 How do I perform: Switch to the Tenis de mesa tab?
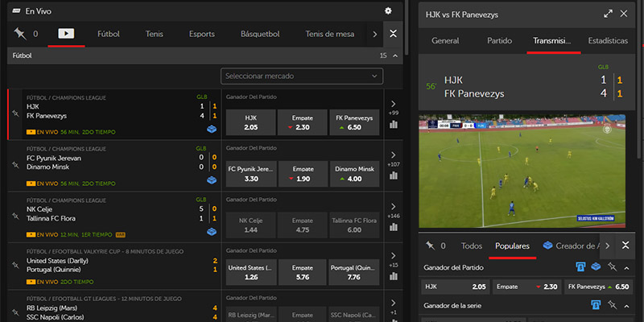click(330, 34)
